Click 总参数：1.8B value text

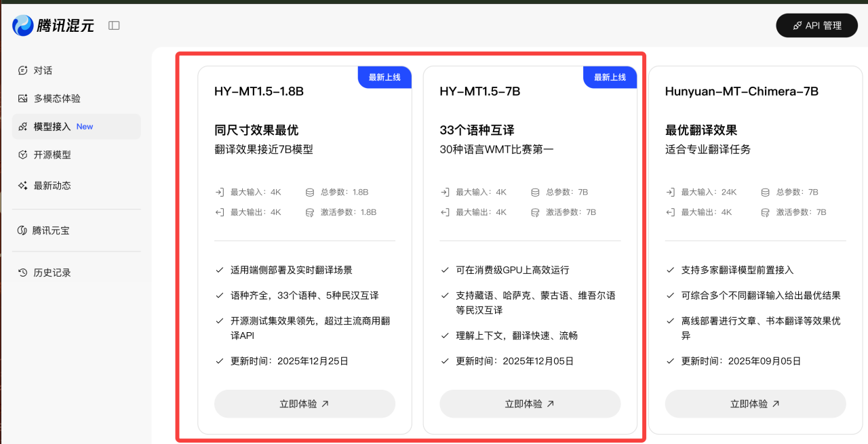point(344,192)
